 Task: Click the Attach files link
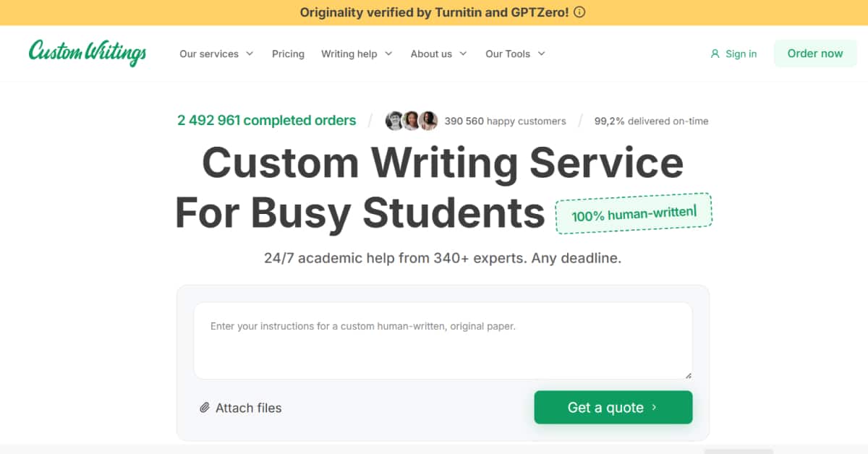[240, 408]
